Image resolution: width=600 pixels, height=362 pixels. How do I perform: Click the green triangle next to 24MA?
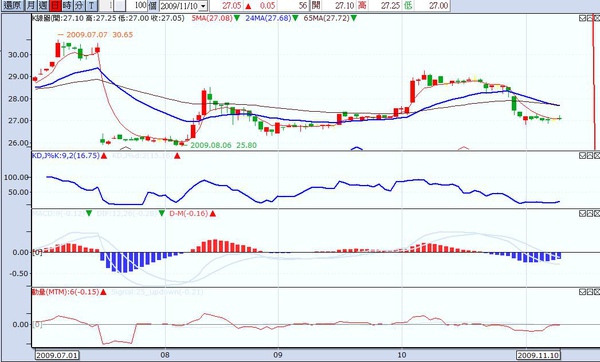(x=295, y=18)
